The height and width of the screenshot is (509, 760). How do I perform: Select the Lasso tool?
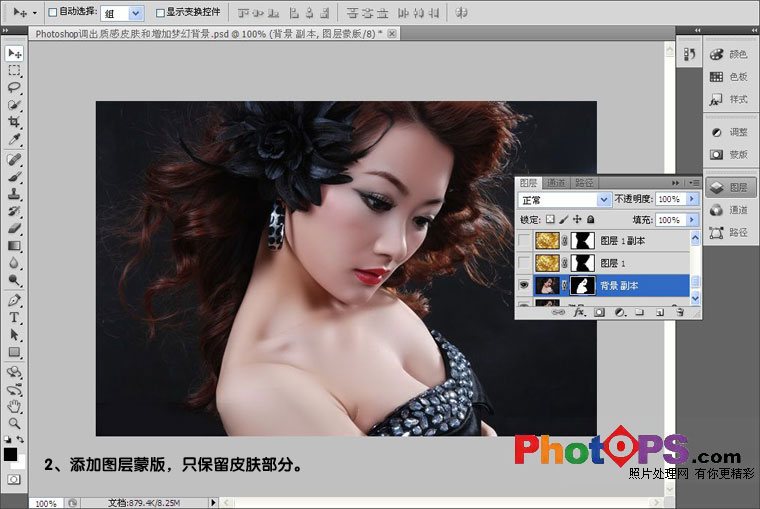coord(15,88)
